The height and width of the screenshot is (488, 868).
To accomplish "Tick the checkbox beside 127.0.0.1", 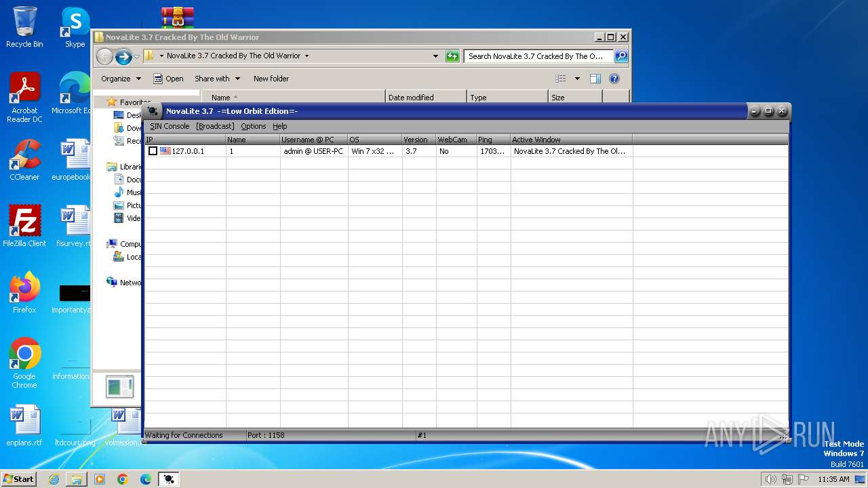I will (x=153, y=151).
